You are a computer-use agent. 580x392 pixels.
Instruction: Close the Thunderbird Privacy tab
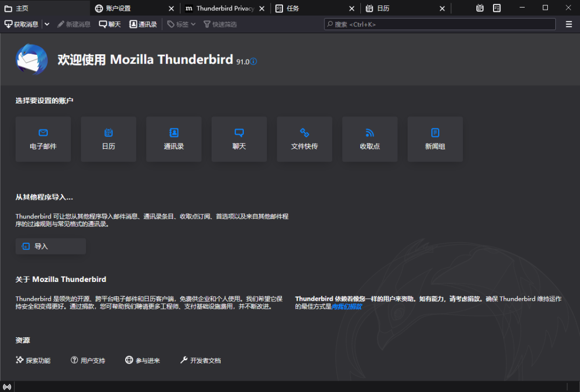click(262, 9)
